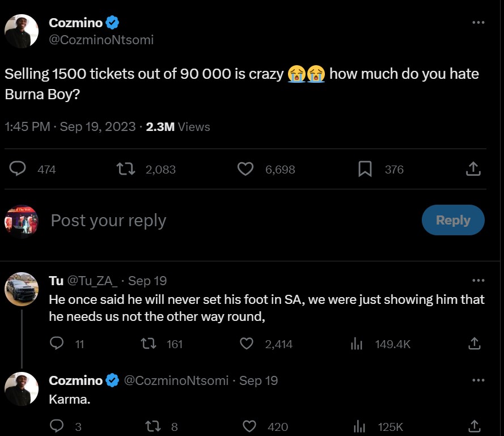Bookmark the main tweet (376 bookmarks)

pyautogui.click(x=366, y=169)
